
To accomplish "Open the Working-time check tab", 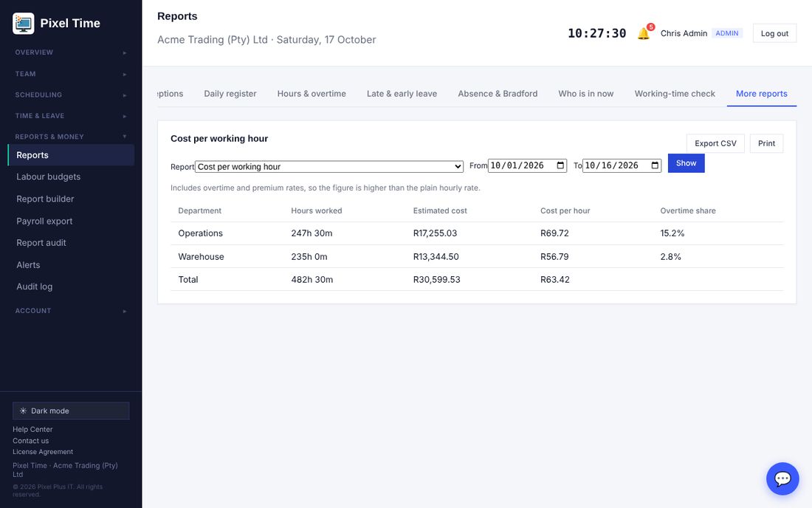I will [x=675, y=94].
